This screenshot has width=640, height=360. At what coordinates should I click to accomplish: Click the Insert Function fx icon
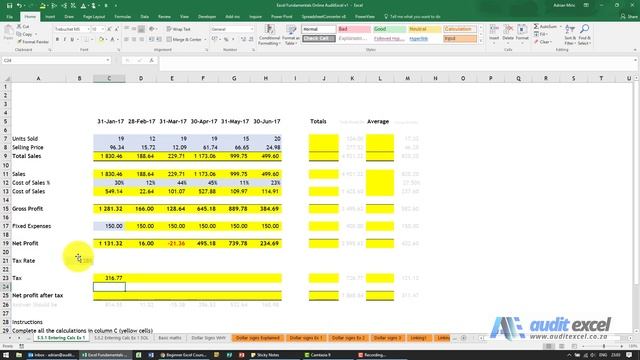[x=151, y=60]
